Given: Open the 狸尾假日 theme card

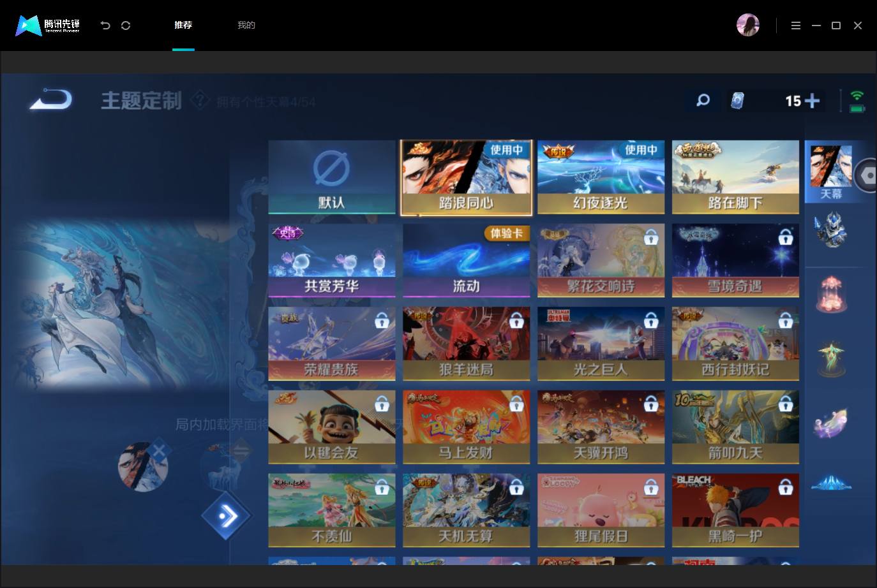Looking at the screenshot, I should [601, 510].
